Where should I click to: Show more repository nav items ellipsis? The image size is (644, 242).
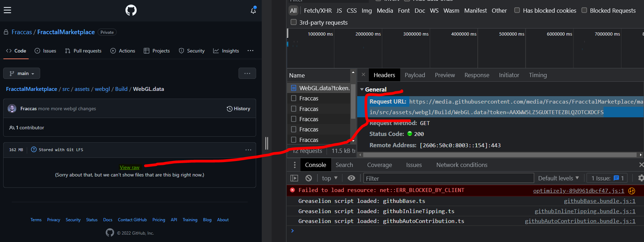[250, 51]
